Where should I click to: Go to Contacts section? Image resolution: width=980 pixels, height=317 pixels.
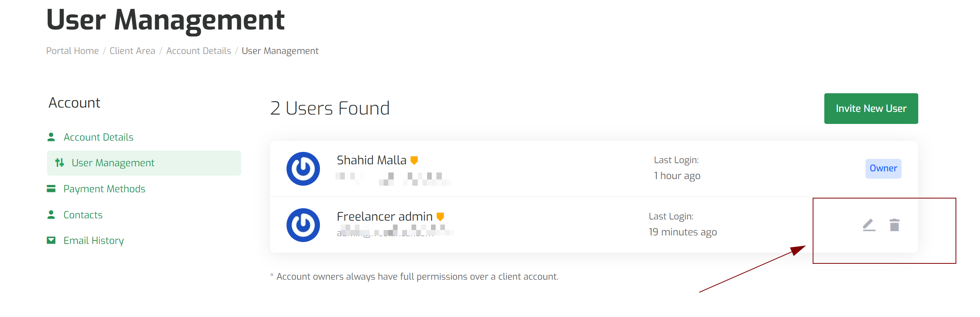pos(83,215)
